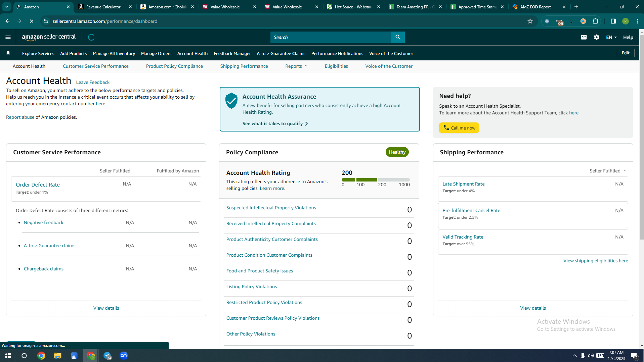644x362 pixels.
Task: Show hidden system tray icons
Action: click(x=575, y=356)
